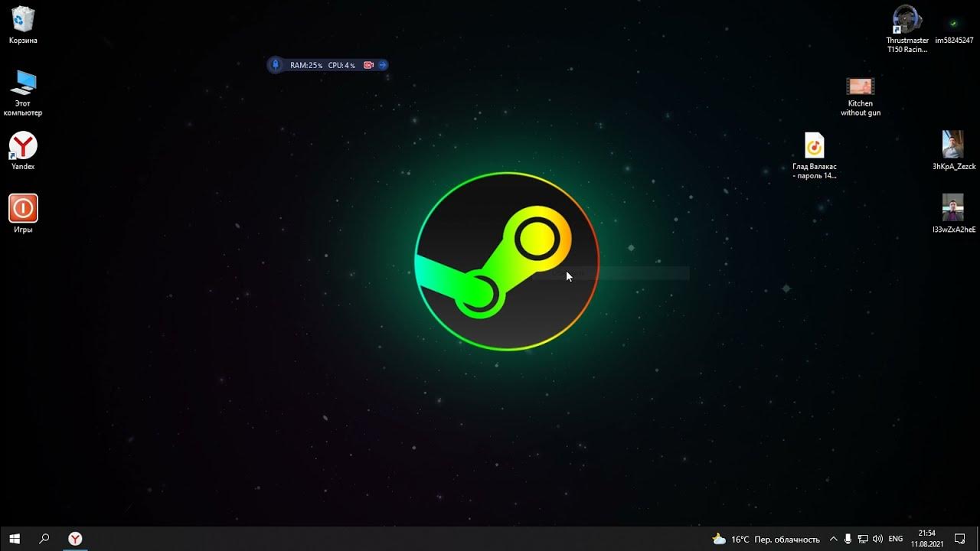Click the RAM: 25% readout
The width and height of the screenshot is (980, 551).
[x=306, y=65]
